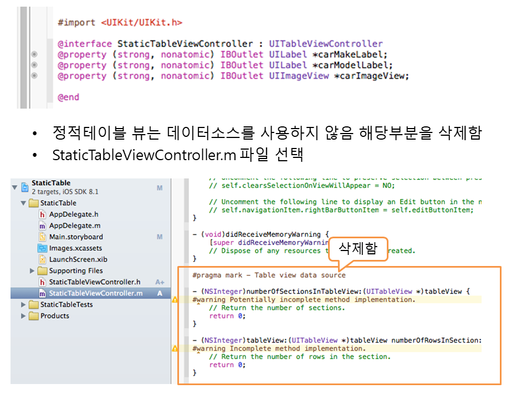Click the outlet connection circle for carModelLabel
Image resolution: width=532 pixels, height=399 pixels.
(34, 65)
